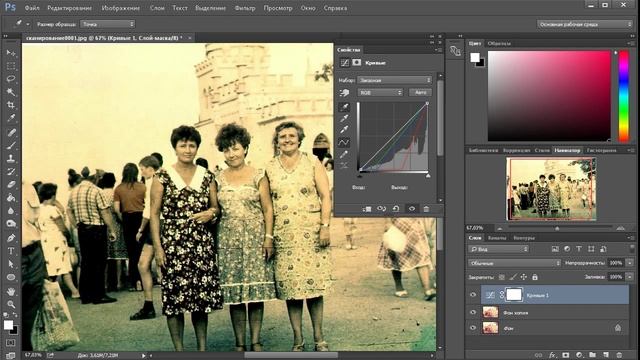Open the Properties panel flyout menu
Image resolution: width=640 pixels, height=360 pixels.
(439, 50)
